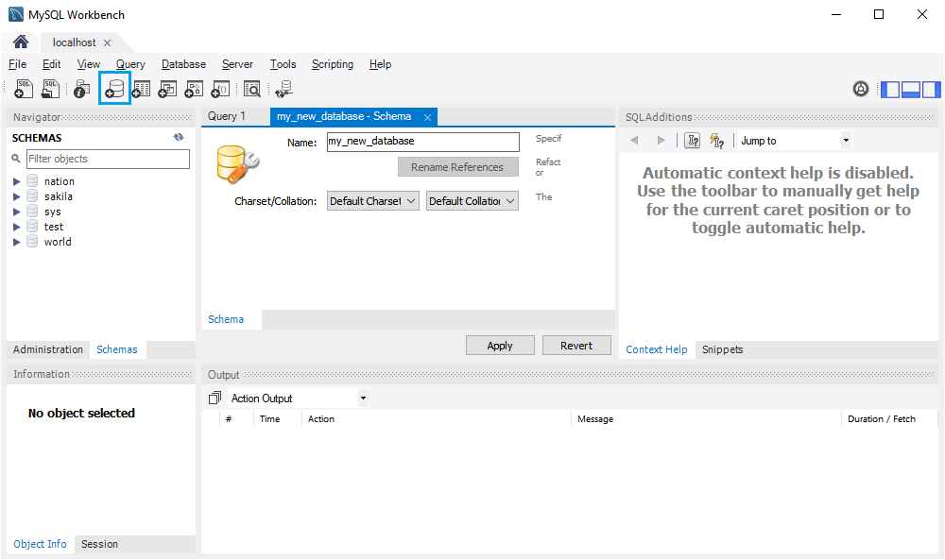Open the home screen tab icon
The height and width of the screenshot is (560, 945).
coord(21,42)
